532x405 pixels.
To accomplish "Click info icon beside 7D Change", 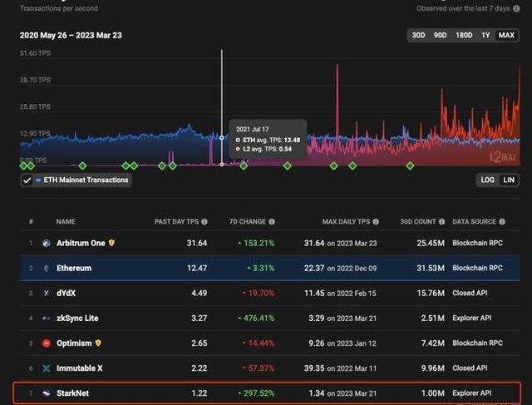I will pos(272,222).
